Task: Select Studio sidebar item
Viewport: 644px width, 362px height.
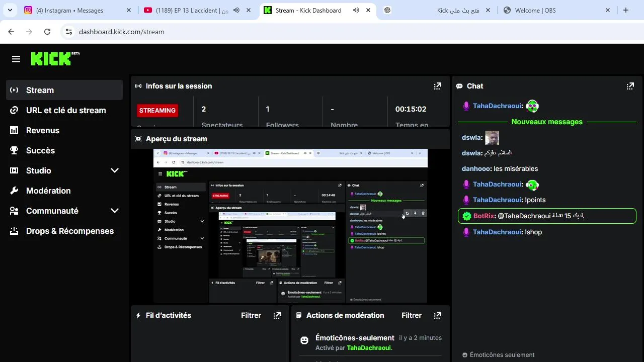Action: click(64, 170)
